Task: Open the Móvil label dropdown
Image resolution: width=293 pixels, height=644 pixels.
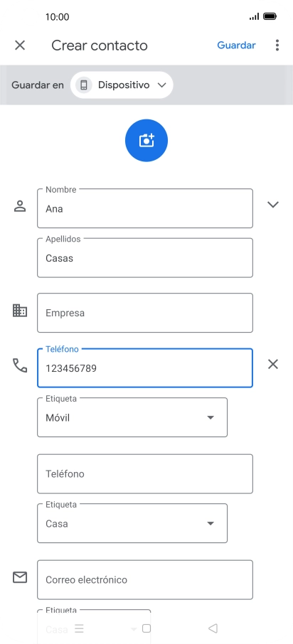Action: click(132, 417)
